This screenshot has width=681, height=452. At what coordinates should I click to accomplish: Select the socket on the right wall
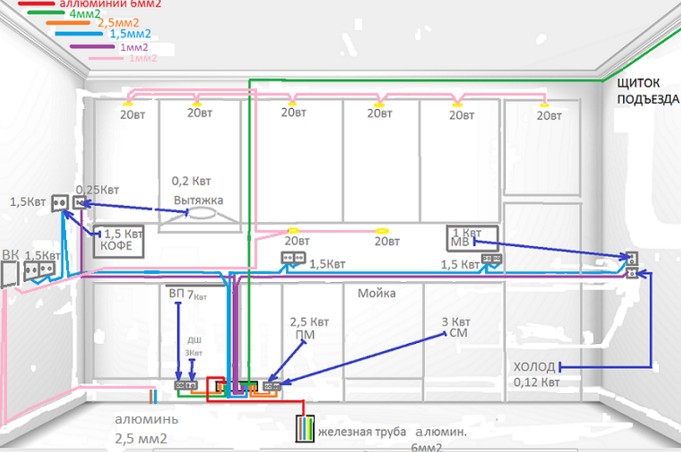631,263
